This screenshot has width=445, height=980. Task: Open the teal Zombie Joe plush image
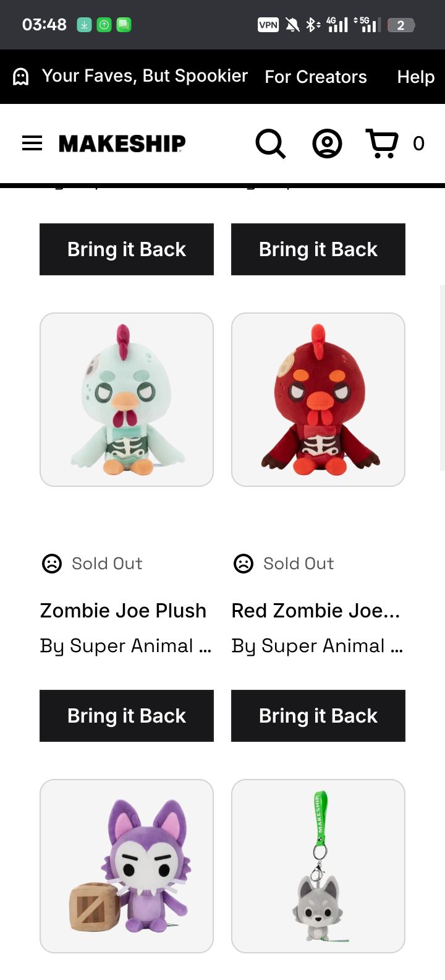pos(127,400)
